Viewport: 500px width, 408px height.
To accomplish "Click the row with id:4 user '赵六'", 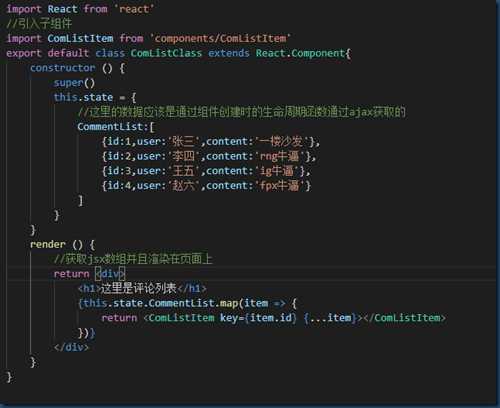I will (206, 186).
